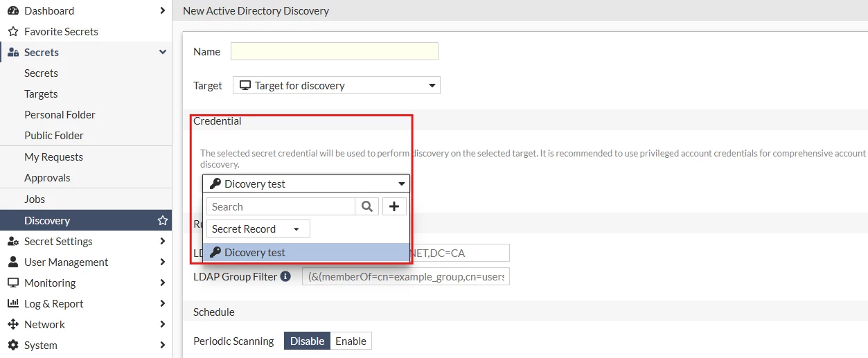Click the User Management person icon
This screenshot has width=868, height=358.
[x=12, y=262]
